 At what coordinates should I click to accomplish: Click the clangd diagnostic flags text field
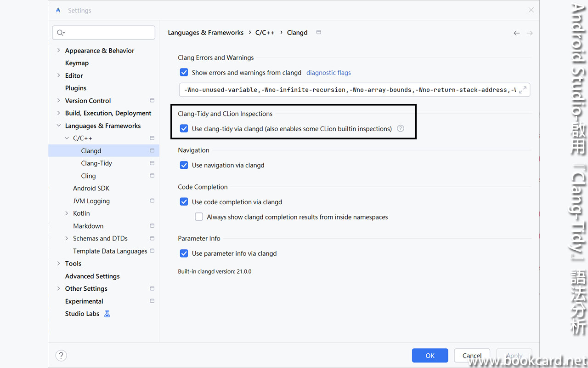pos(355,90)
